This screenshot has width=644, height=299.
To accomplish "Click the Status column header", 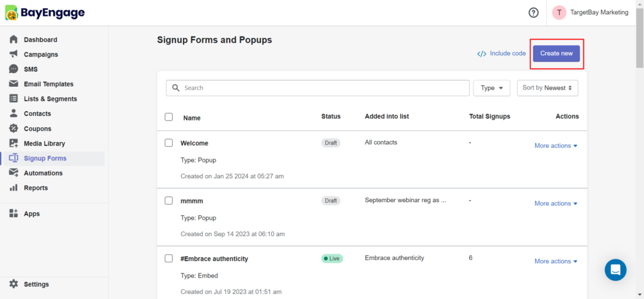I will (x=331, y=116).
